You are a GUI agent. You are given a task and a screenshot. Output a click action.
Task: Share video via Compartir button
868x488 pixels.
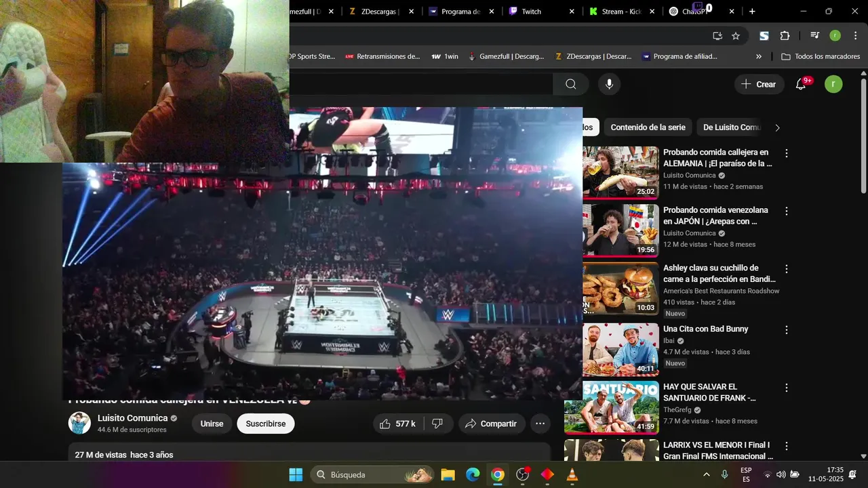click(x=492, y=424)
